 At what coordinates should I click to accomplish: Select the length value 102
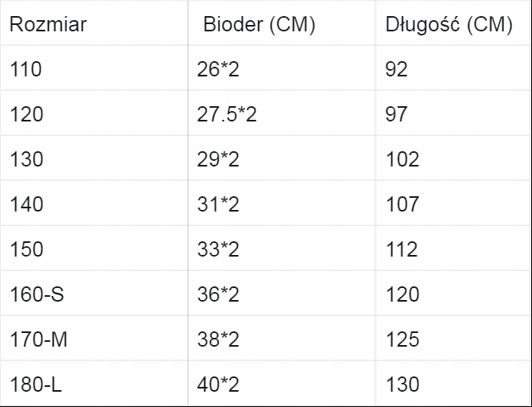[403, 159]
